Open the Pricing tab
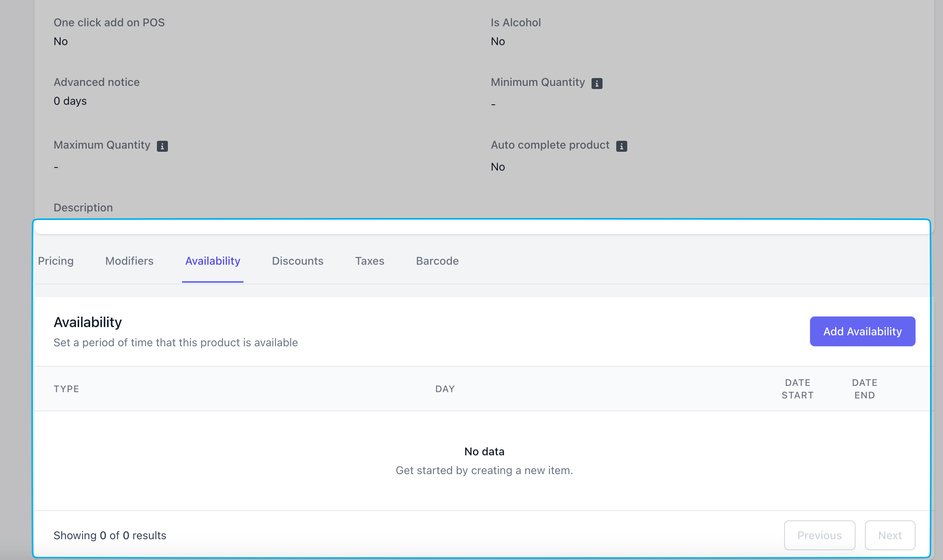 click(x=56, y=261)
